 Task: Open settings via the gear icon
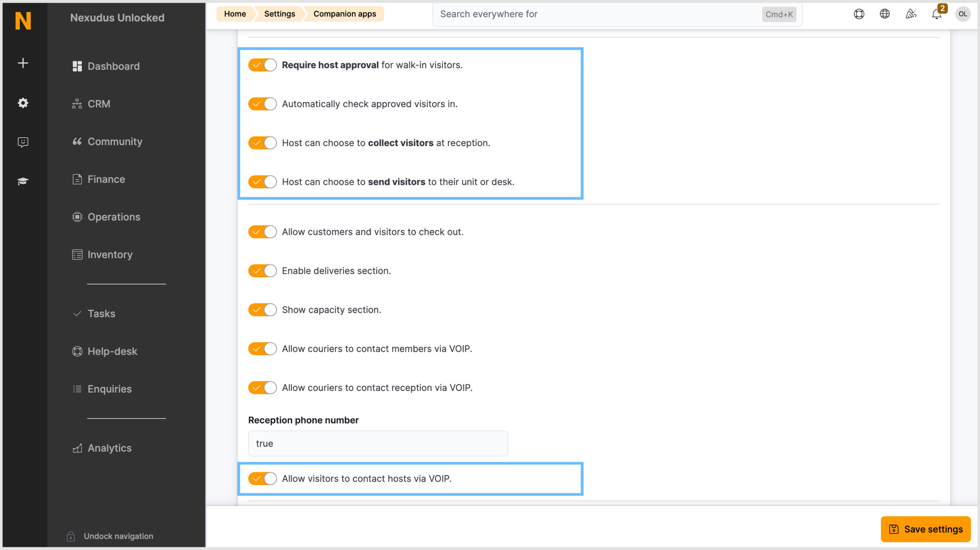point(23,103)
